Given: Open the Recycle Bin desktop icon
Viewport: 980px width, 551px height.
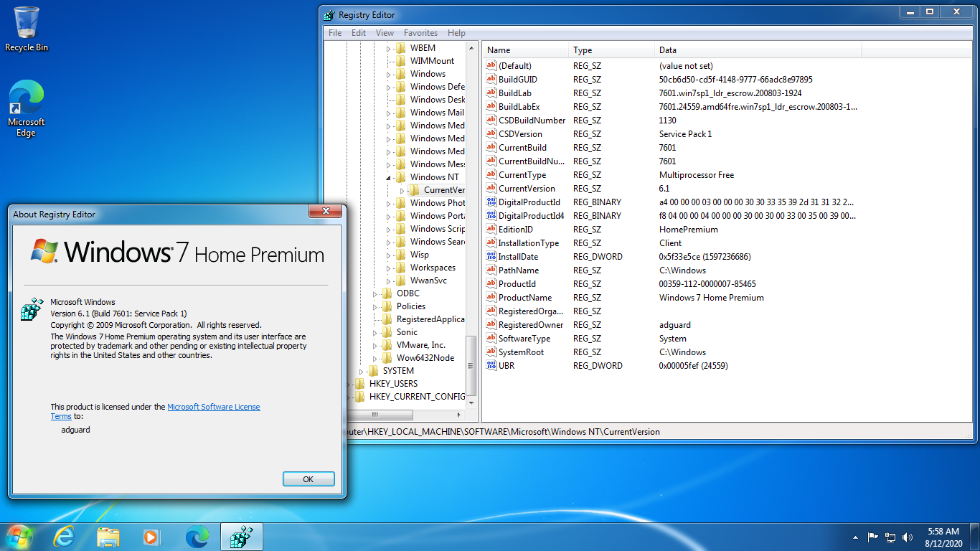Looking at the screenshot, I should pos(27,29).
